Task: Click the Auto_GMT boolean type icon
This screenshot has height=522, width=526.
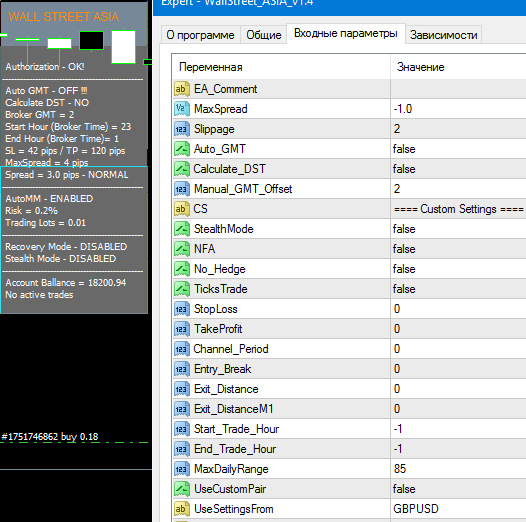Action: 182,149
